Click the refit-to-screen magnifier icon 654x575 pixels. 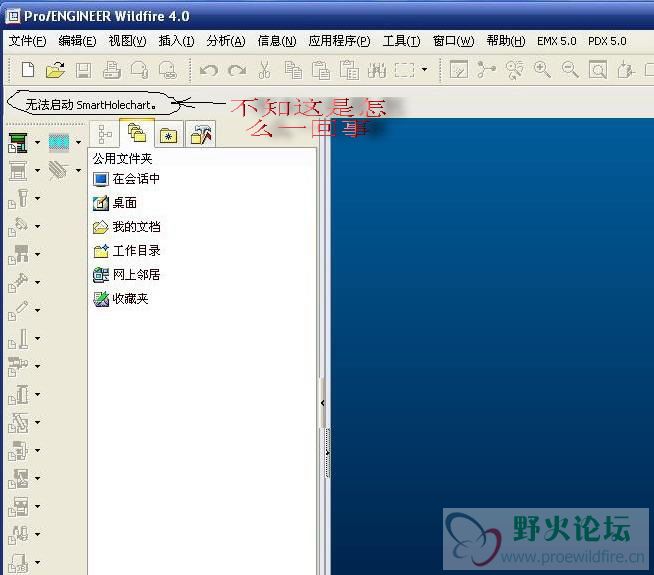tap(598, 70)
